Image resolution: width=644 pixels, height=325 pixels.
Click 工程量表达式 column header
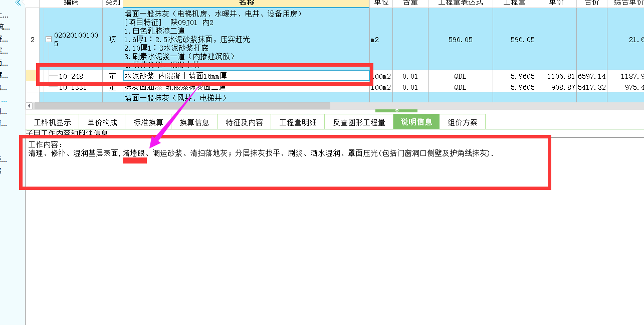coord(460,3)
